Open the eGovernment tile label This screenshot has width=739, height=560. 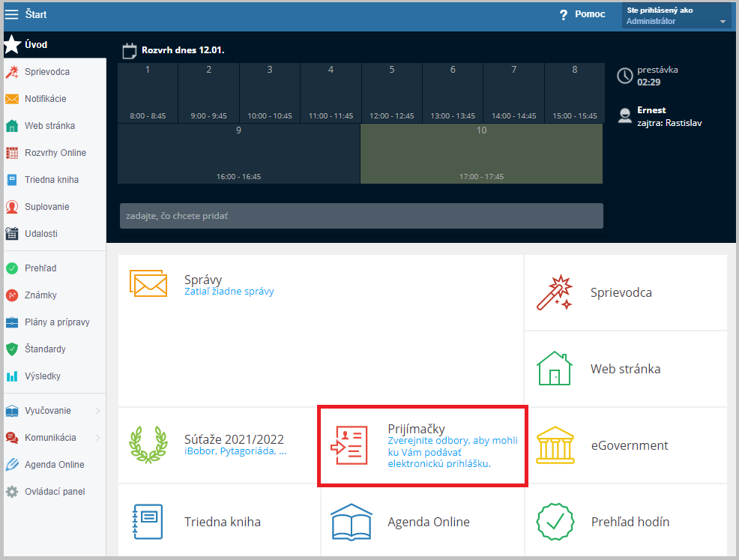[x=629, y=445]
